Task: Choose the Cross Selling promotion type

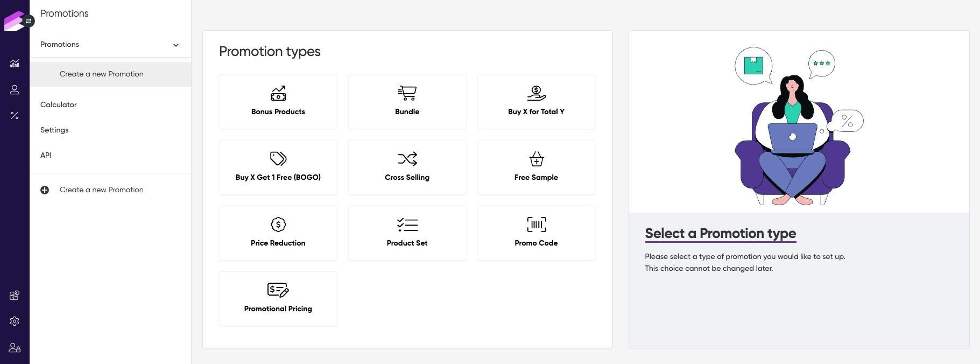Action: point(407,167)
